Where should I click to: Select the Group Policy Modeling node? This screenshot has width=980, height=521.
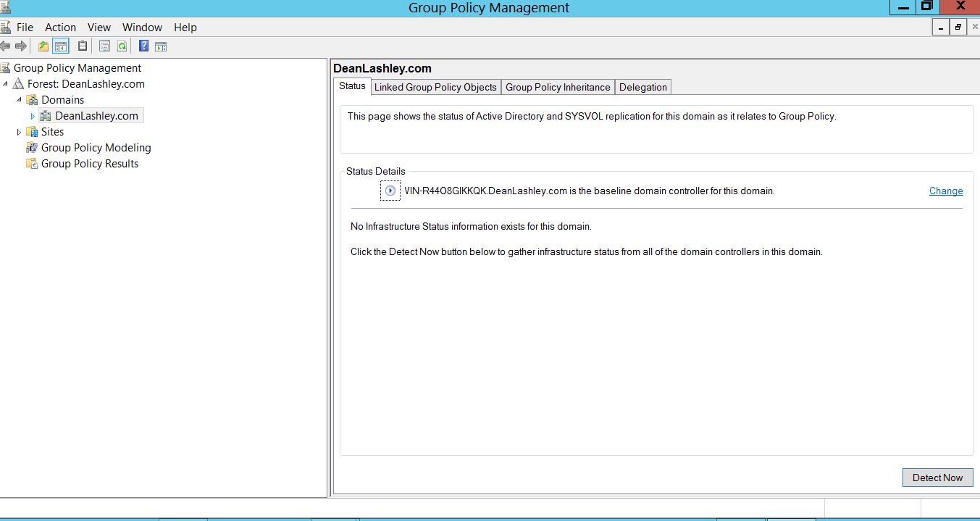pos(96,148)
